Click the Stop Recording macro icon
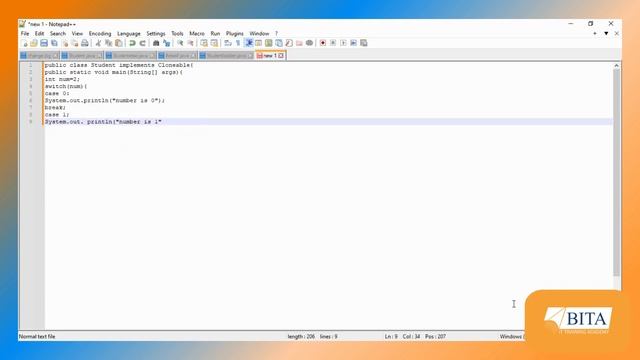 (x=333, y=43)
